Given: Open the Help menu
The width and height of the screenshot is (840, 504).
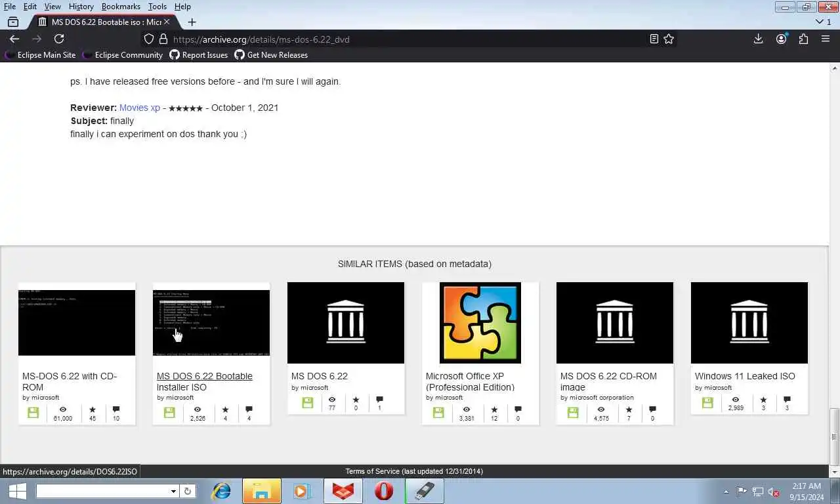Looking at the screenshot, I should tap(182, 6).
